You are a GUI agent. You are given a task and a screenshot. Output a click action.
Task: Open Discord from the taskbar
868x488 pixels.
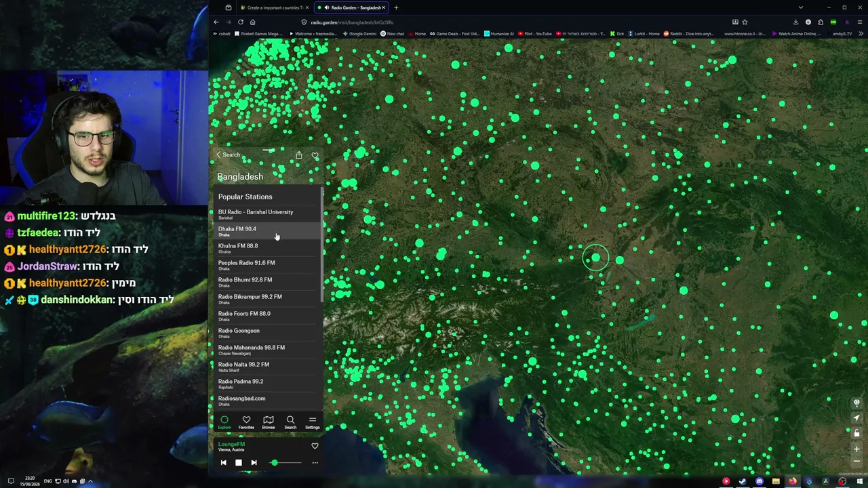point(759,482)
